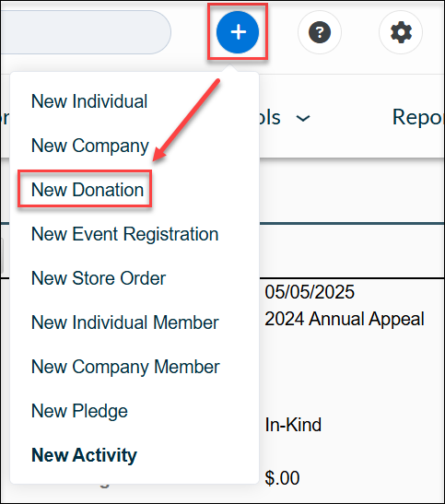Choose New Company menu entry

[90, 146]
